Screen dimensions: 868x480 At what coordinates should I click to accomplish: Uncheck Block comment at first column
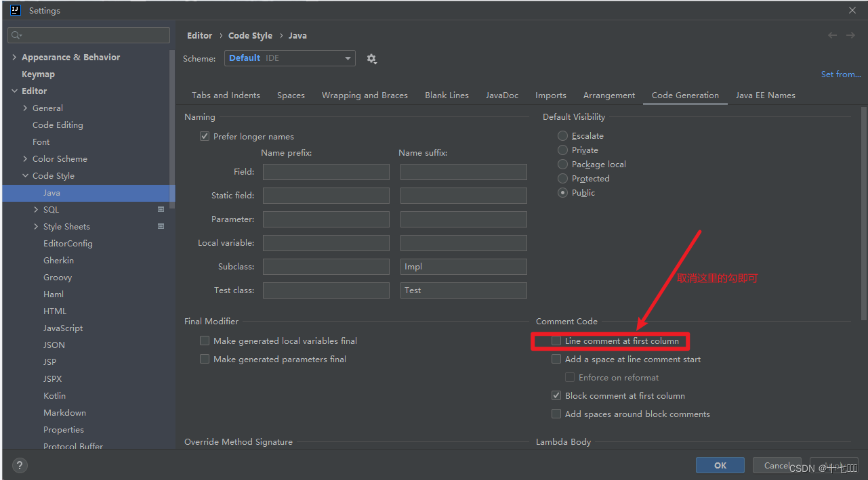pyautogui.click(x=556, y=395)
